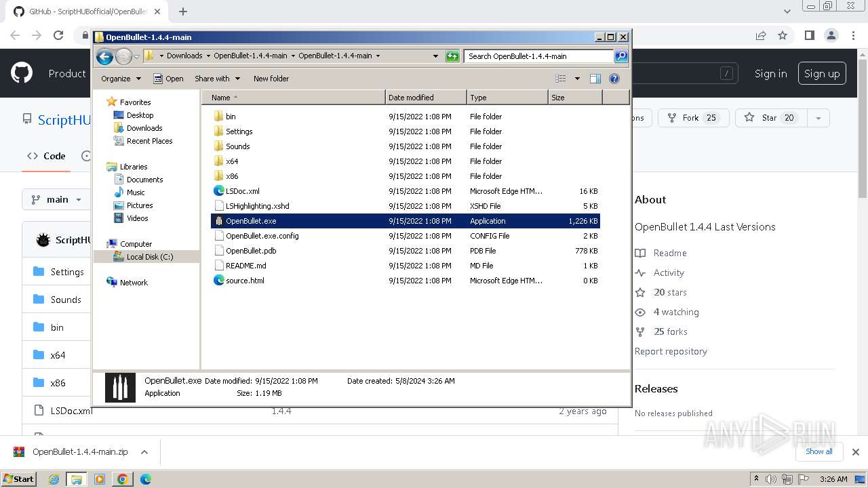Open Readme link in About section
Screen dimensions: 868x488
(x=670, y=253)
